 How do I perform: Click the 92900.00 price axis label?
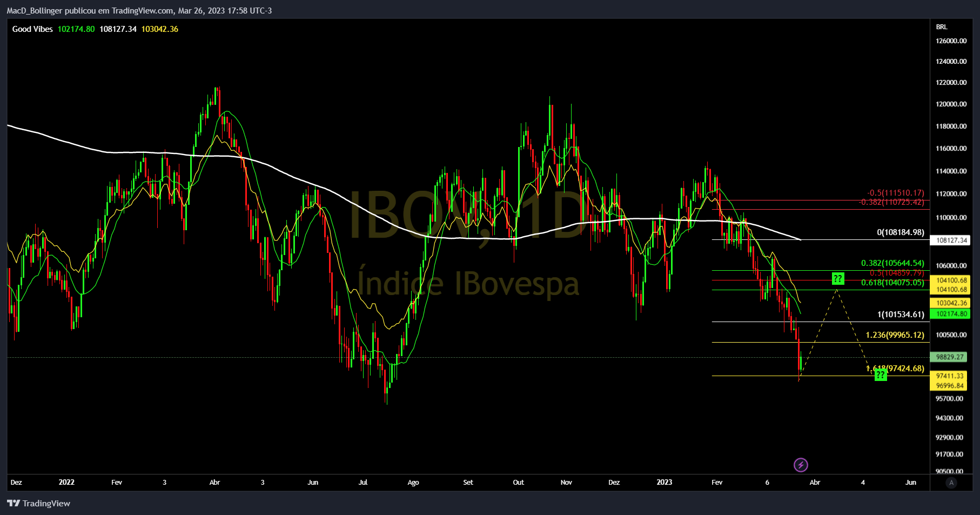[x=949, y=438]
